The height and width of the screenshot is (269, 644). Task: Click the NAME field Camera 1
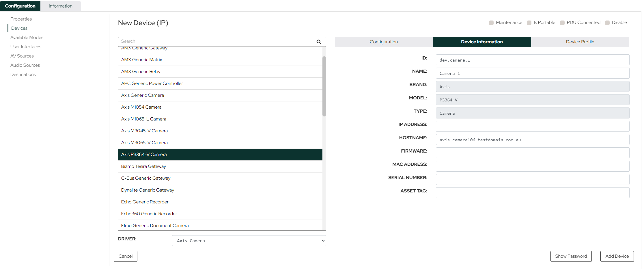[533, 73]
